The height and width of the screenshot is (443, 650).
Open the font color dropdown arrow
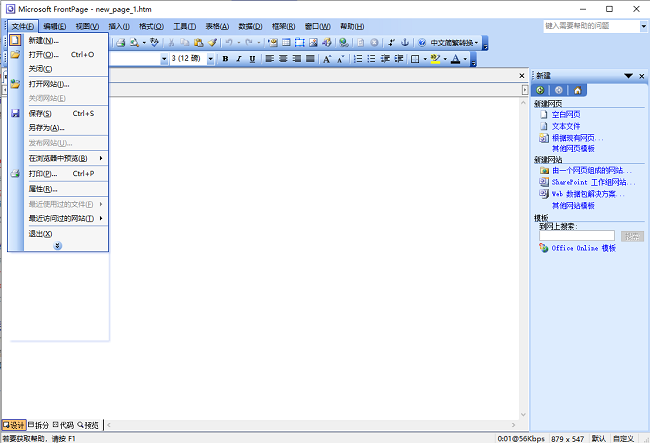coord(466,59)
